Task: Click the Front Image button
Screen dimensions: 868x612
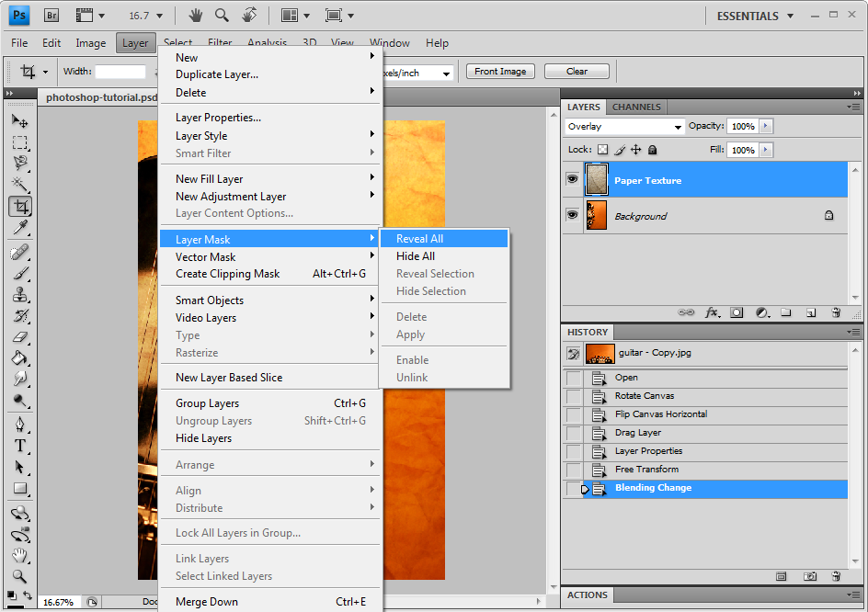Action: click(x=500, y=72)
